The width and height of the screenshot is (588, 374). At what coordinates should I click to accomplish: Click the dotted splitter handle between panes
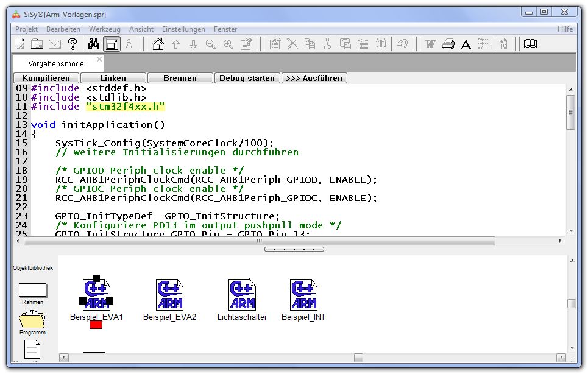(294, 249)
